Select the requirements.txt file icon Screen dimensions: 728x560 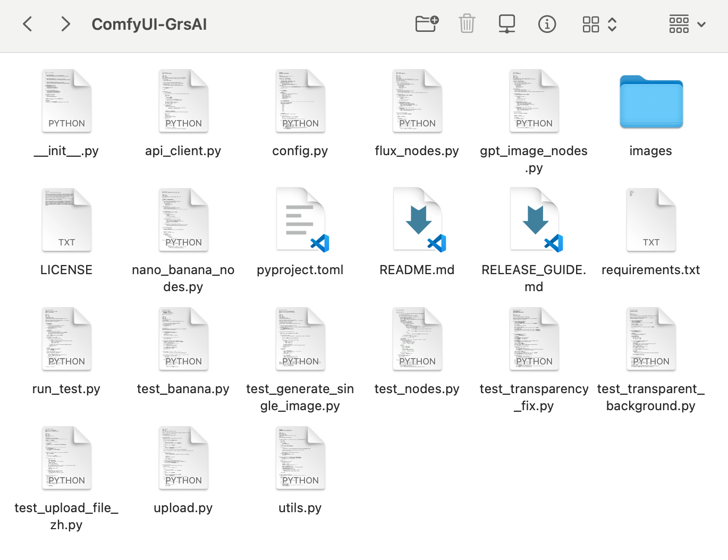click(651, 220)
